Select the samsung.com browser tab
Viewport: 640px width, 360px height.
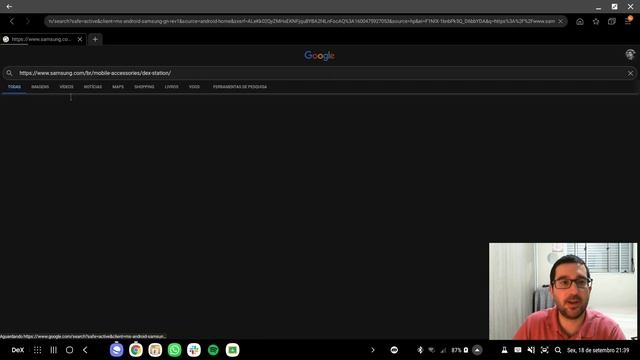coord(40,39)
